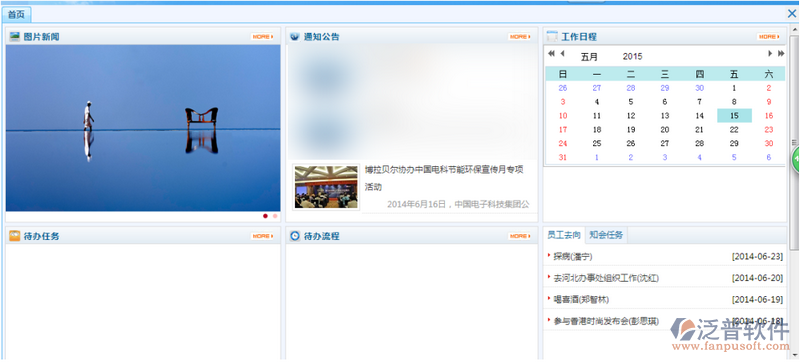
Task: Select the first red slide indicator dot
Action: coord(265,216)
